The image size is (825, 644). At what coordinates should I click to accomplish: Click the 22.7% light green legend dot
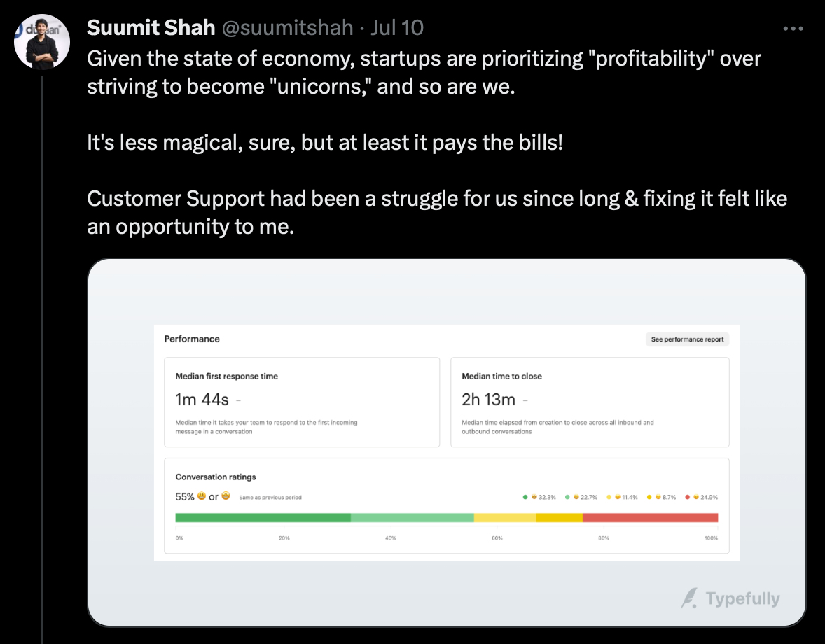click(x=567, y=497)
